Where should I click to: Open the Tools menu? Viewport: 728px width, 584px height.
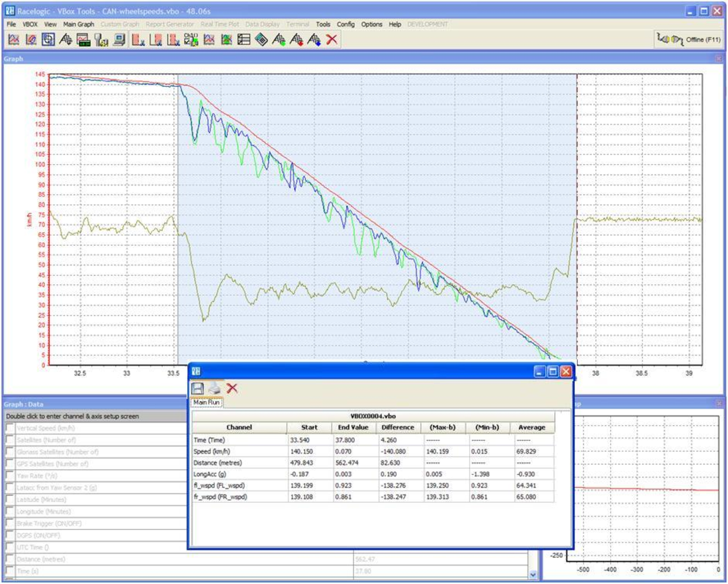[x=323, y=24]
